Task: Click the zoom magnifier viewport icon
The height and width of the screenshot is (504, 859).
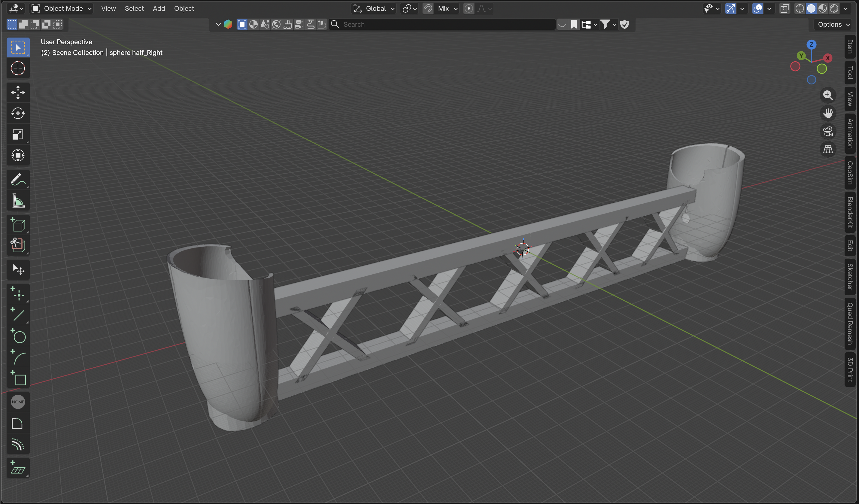Action: click(x=828, y=95)
